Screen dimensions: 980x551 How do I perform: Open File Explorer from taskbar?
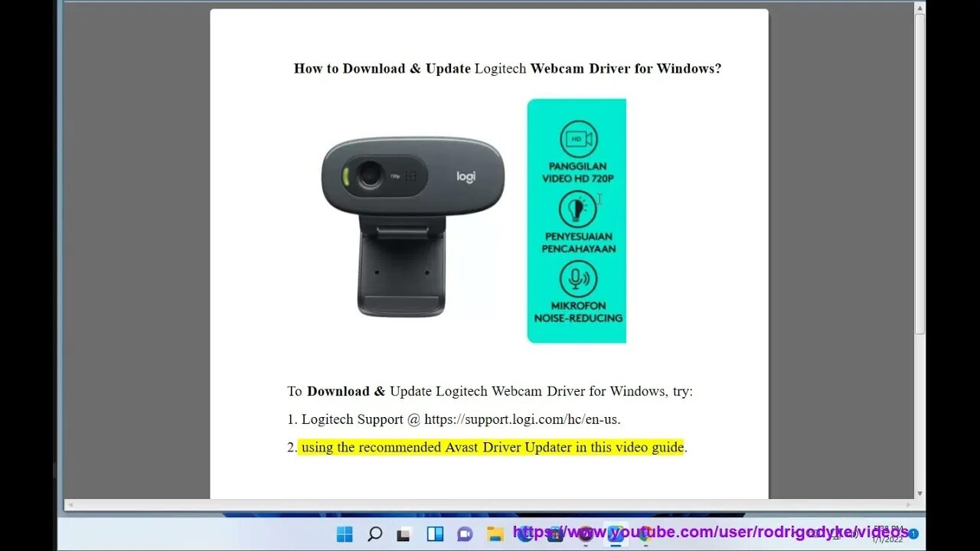(495, 532)
